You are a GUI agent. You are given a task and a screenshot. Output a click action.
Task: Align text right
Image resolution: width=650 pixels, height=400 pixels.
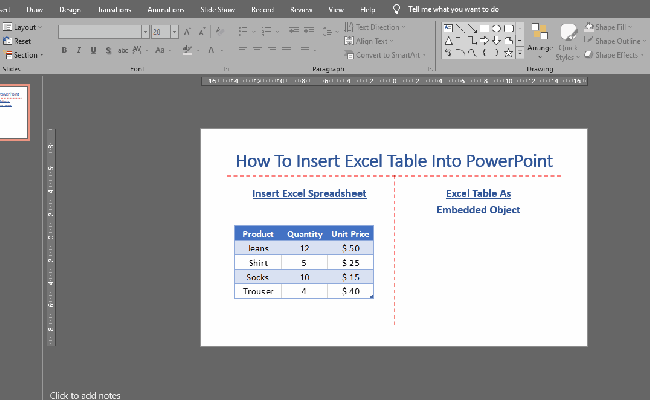point(272,49)
